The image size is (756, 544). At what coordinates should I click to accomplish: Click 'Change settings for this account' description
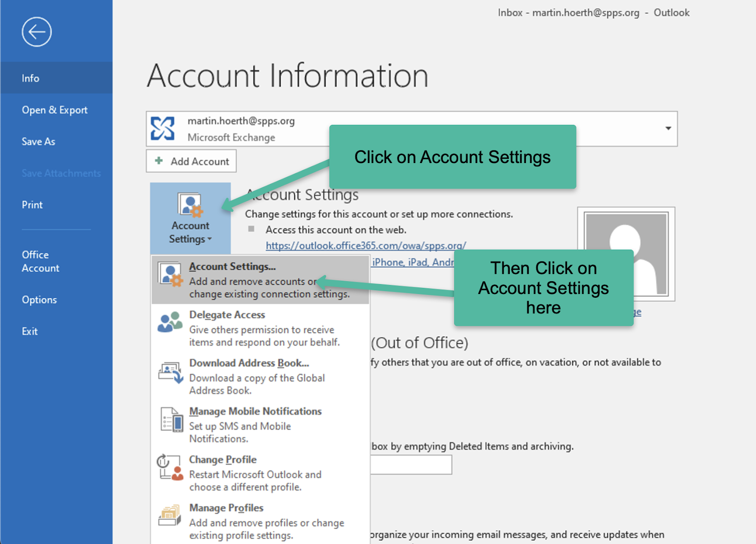coord(379,214)
